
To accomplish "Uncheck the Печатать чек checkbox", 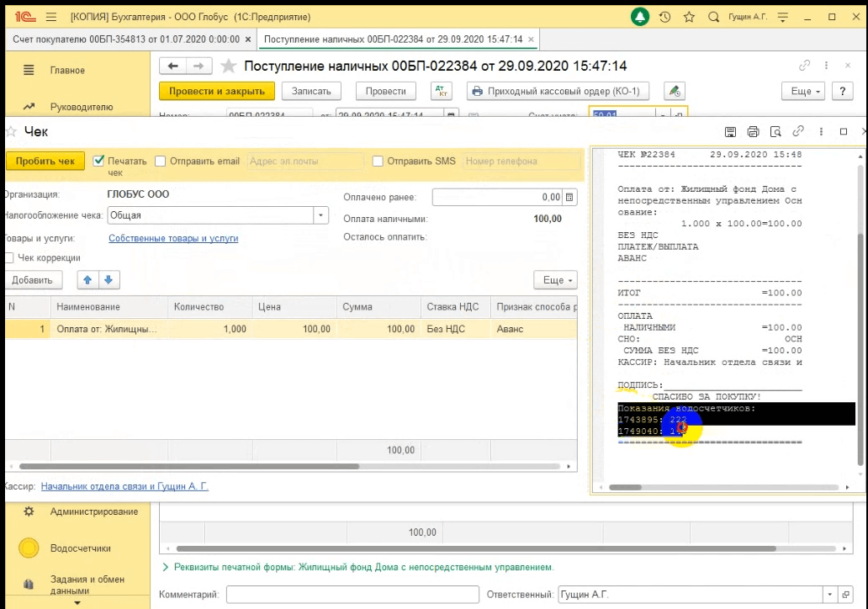I will (98, 161).
